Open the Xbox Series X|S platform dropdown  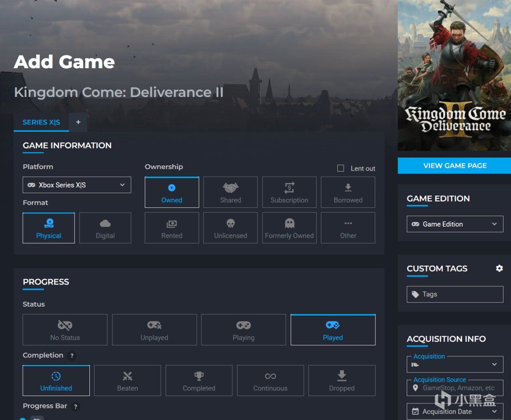[77, 185]
